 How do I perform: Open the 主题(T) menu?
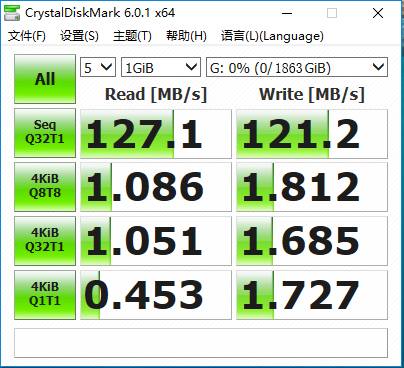[132, 36]
